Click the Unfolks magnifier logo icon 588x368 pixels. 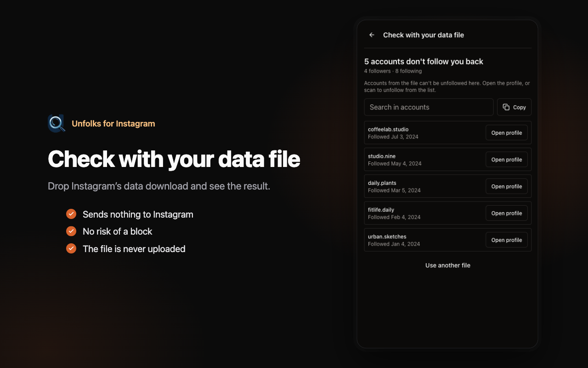point(57,123)
